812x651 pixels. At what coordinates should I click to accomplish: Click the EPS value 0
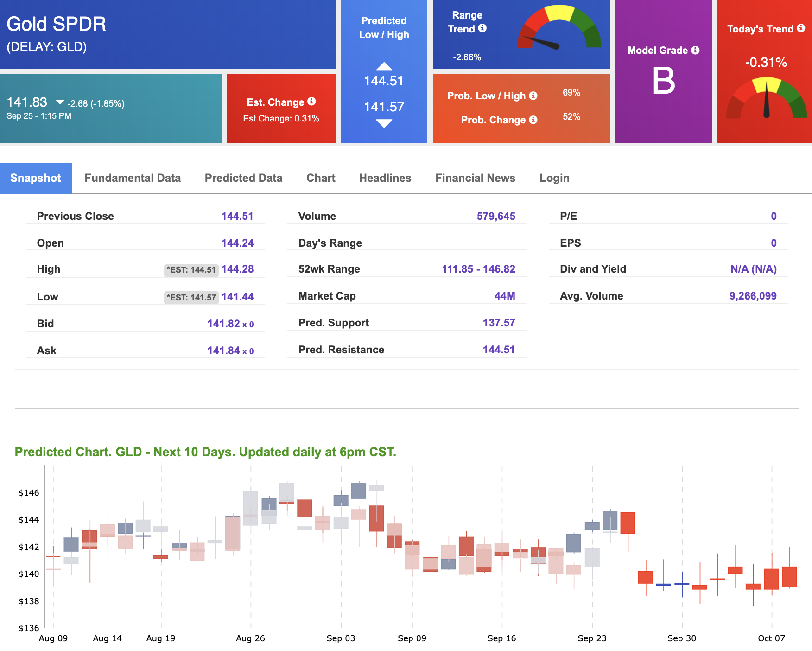pyautogui.click(x=774, y=243)
